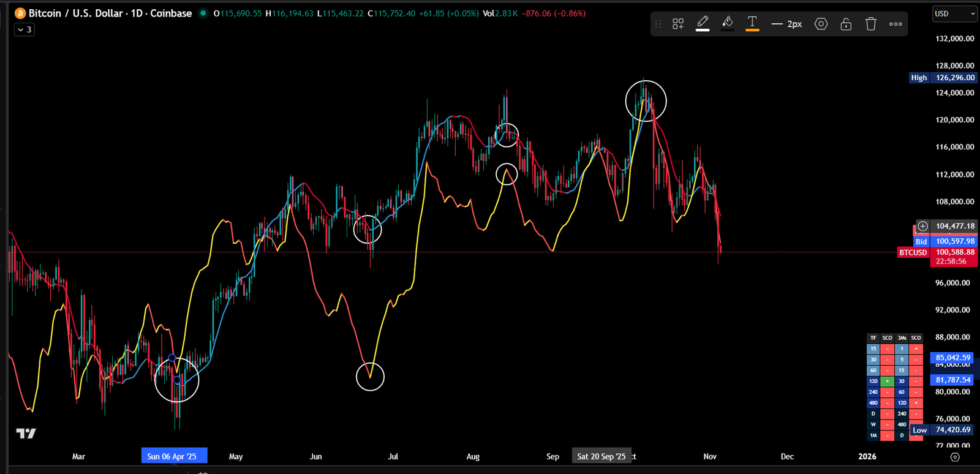Expand the collapsed indicators legend showing 3
Viewport: 980px width, 474px height.
coord(24,29)
